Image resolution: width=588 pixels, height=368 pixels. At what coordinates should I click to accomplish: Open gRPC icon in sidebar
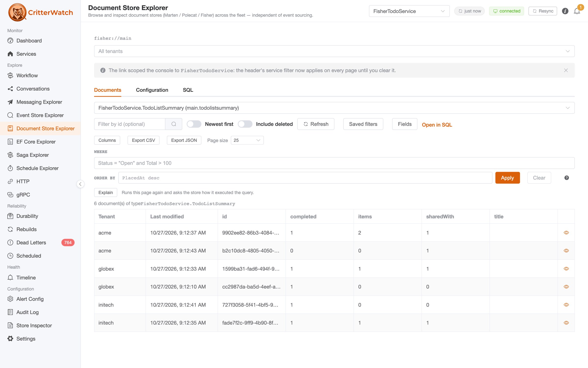[10, 195]
